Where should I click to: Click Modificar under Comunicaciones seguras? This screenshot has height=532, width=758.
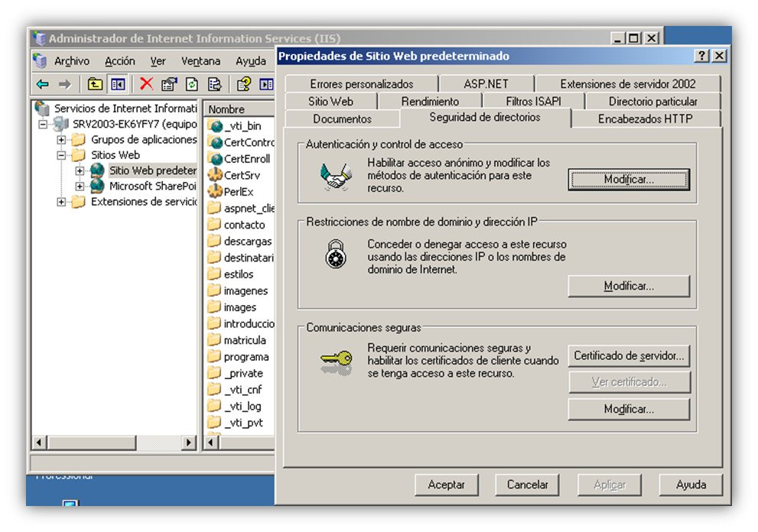629,409
